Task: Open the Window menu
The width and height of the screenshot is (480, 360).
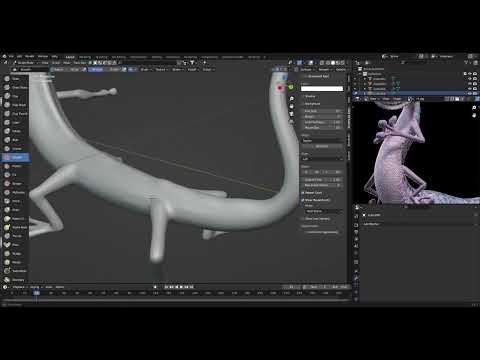Action: click(x=43, y=56)
